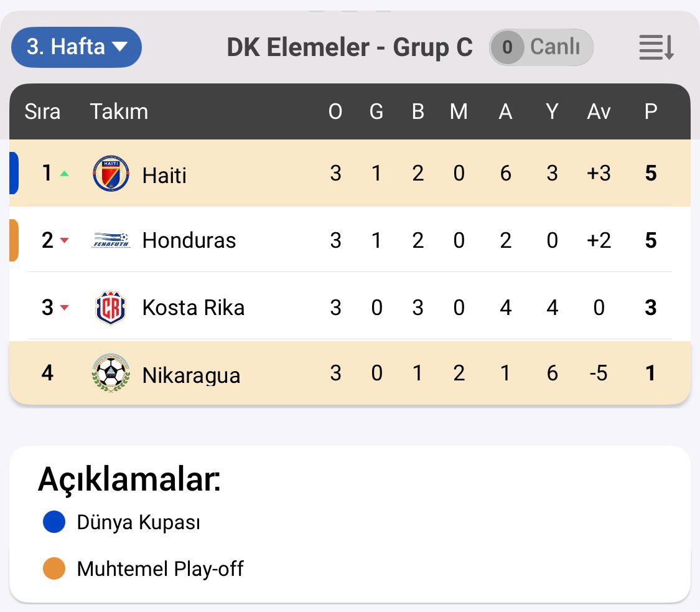700x612 pixels.
Task: Click the Takım column header
Action: pyautogui.click(x=119, y=111)
